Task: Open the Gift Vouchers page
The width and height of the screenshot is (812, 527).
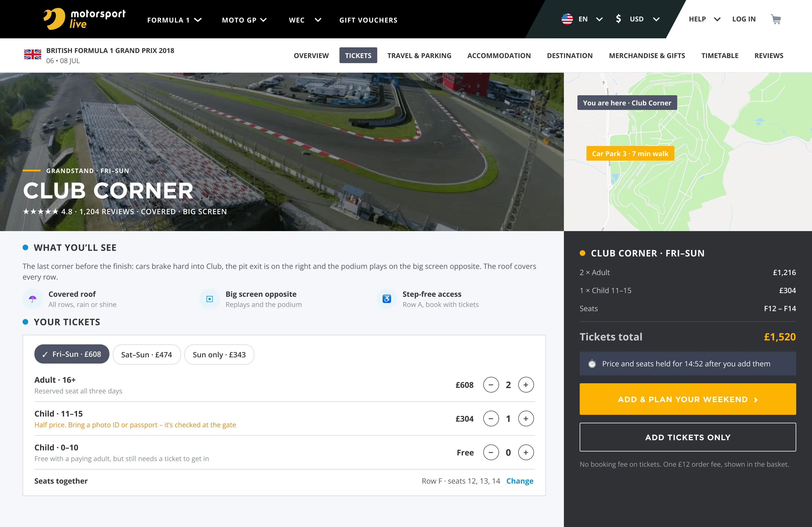Action: coord(368,20)
